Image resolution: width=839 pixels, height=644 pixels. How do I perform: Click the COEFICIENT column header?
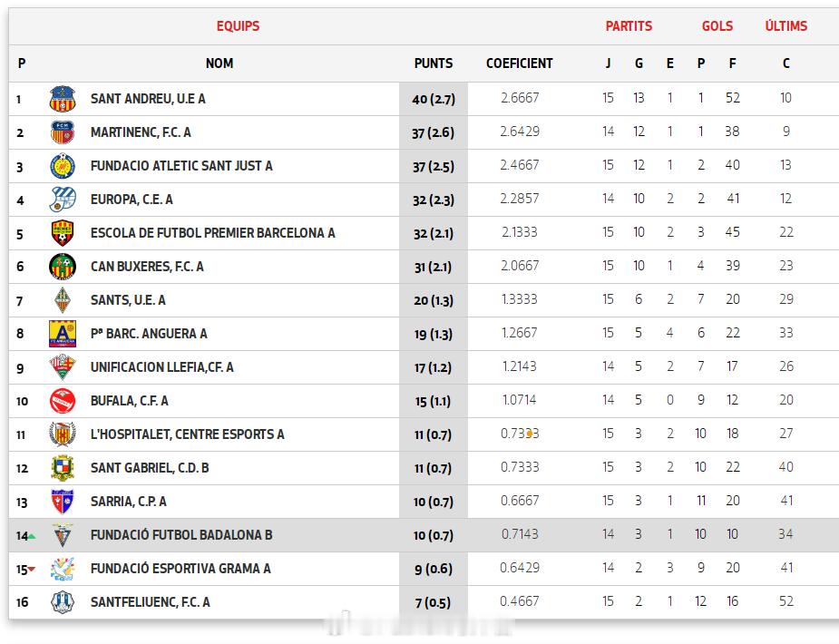click(519, 63)
